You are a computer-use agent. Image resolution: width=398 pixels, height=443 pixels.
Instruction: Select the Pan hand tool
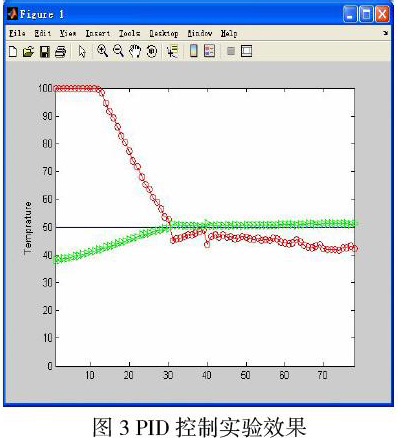click(x=135, y=51)
